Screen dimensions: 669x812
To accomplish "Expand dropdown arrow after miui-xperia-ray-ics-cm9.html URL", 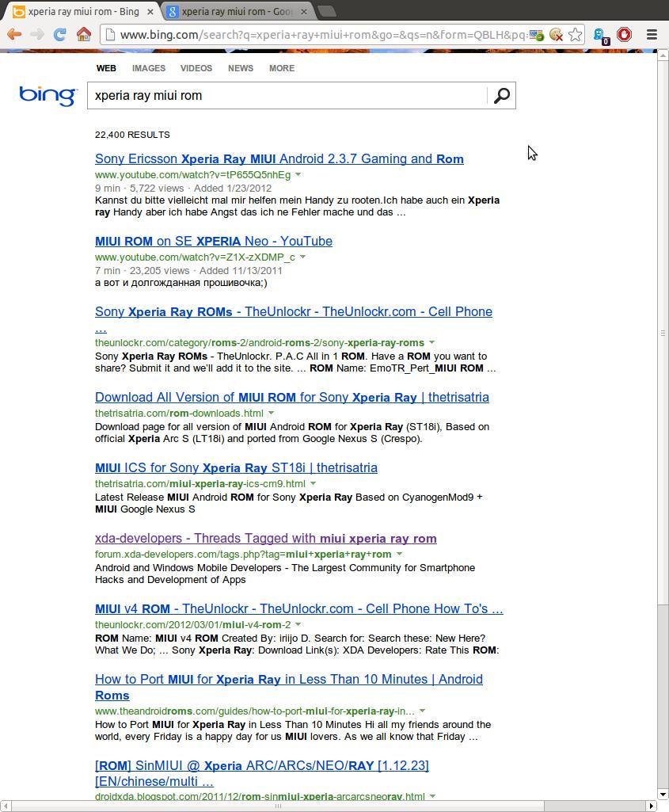I will pos(313,483).
